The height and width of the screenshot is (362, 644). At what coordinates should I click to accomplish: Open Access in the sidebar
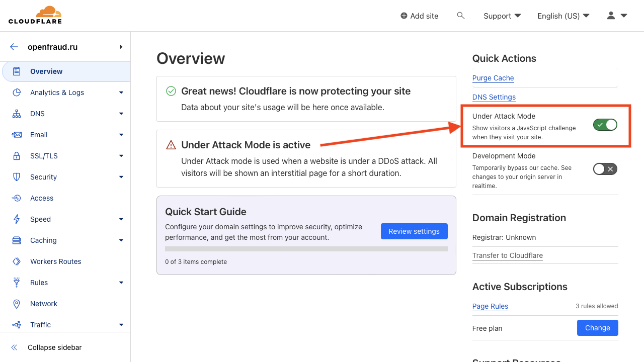pyautogui.click(x=65, y=198)
